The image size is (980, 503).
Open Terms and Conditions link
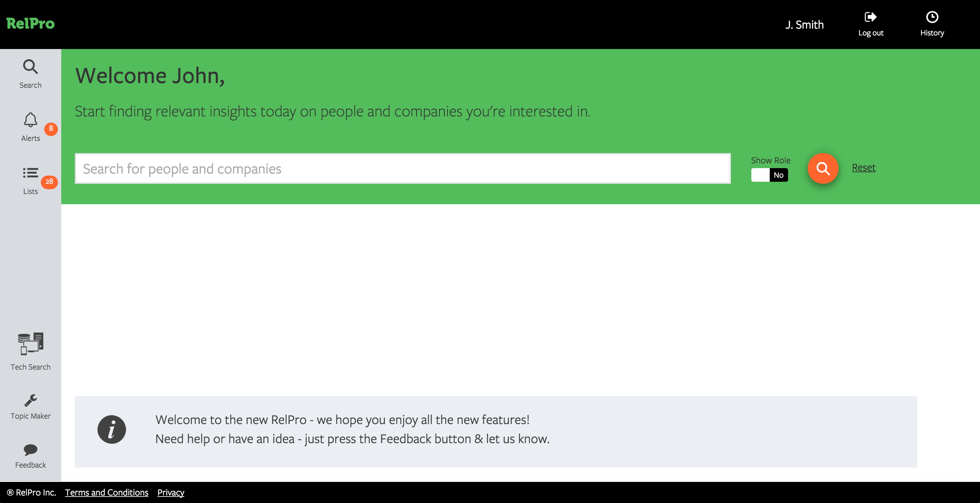coord(107,492)
